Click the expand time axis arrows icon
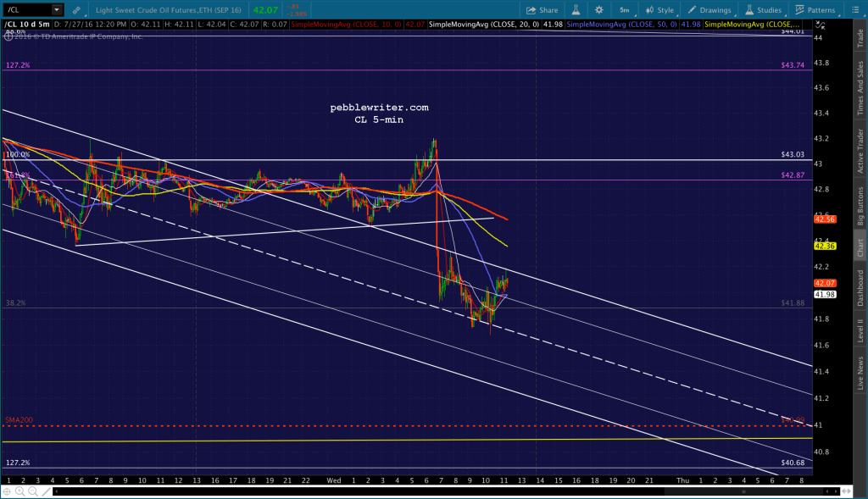 [x=846, y=491]
